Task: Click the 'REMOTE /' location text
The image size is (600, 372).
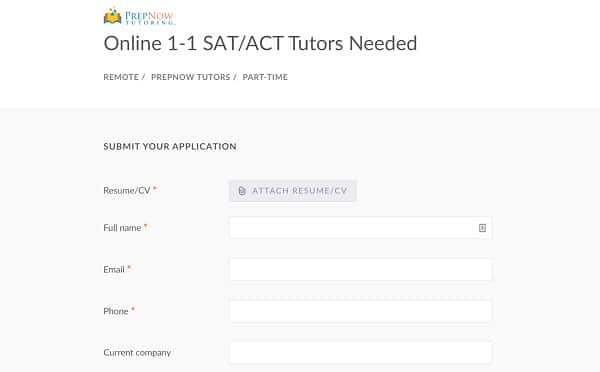Action: (124, 77)
